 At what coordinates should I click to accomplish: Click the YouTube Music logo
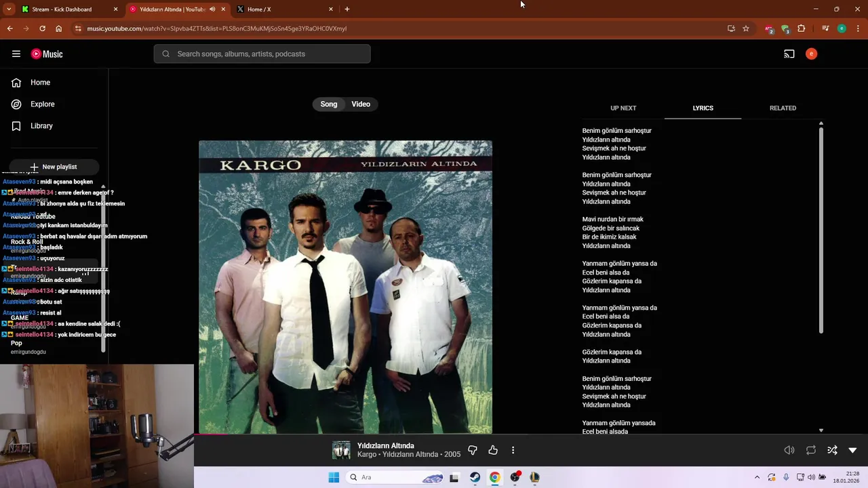tap(47, 54)
